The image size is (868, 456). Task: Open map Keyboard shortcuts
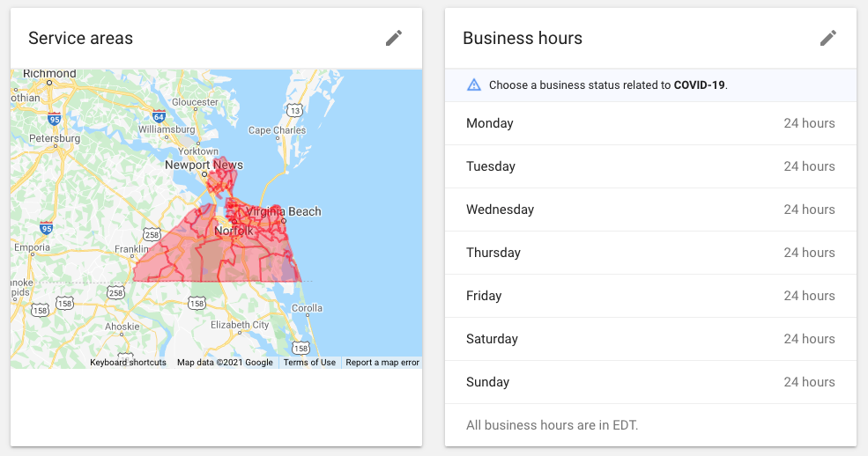pyautogui.click(x=128, y=363)
